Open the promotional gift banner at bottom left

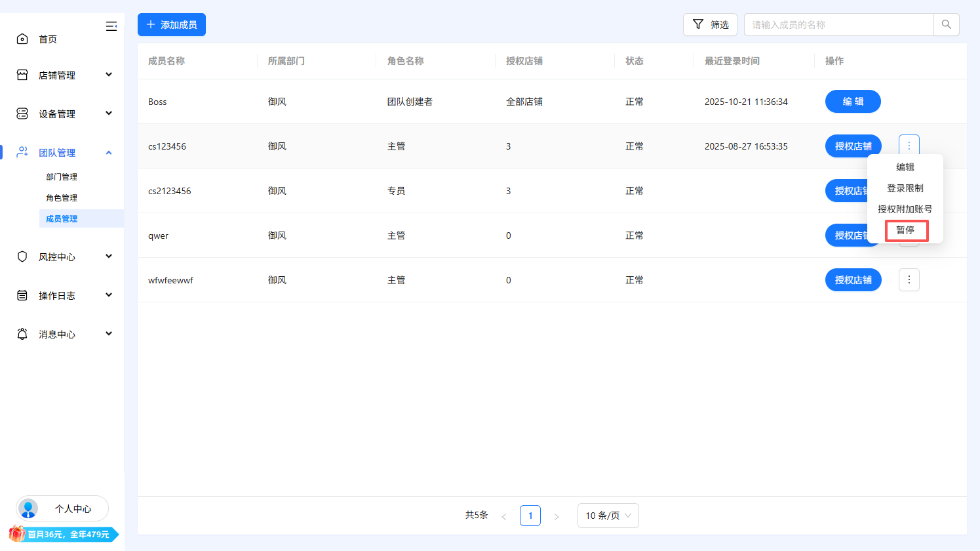click(62, 534)
